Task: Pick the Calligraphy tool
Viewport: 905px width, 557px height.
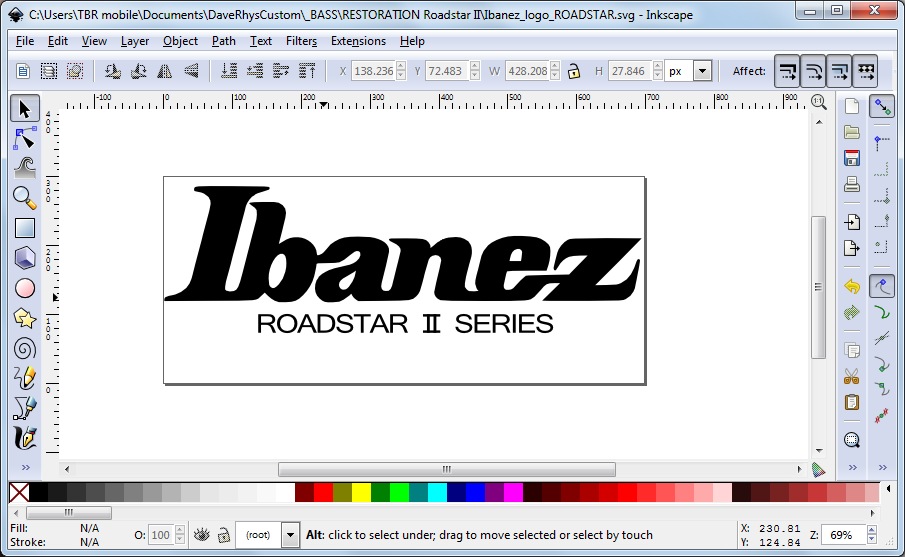Action: coord(24,439)
